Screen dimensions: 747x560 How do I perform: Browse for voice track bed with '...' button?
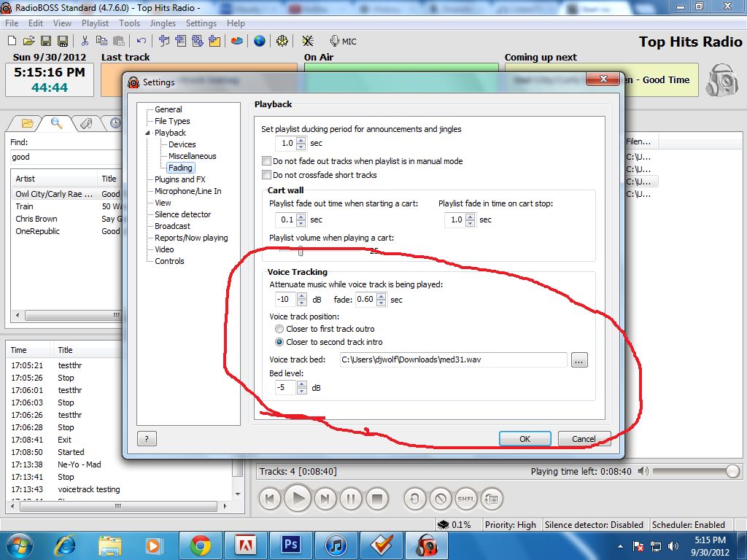pos(578,360)
